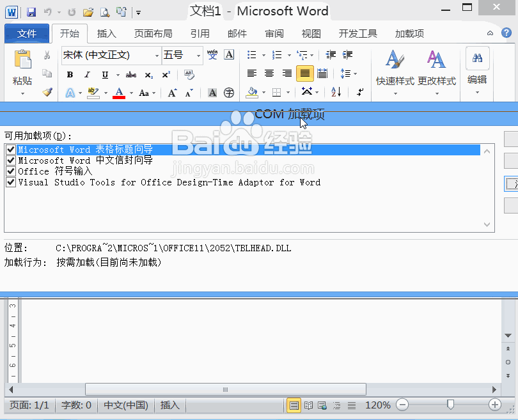Align text left
518x420 pixels.
tap(252, 74)
